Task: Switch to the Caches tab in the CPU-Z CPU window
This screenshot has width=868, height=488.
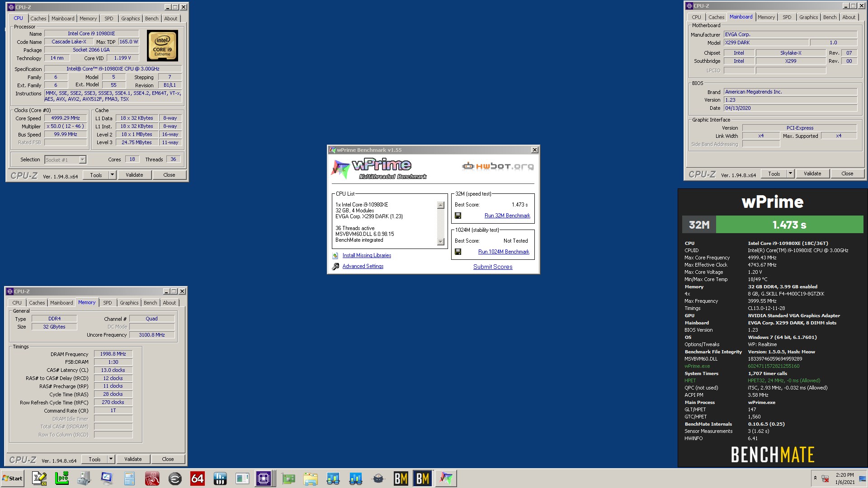Action: tap(38, 19)
